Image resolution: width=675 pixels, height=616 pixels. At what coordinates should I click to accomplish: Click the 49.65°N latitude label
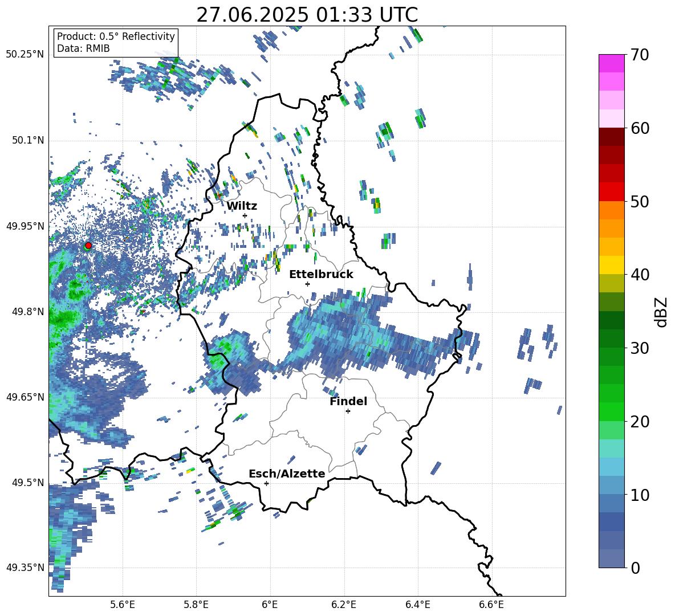pyautogui.click(x=25, y=397)
